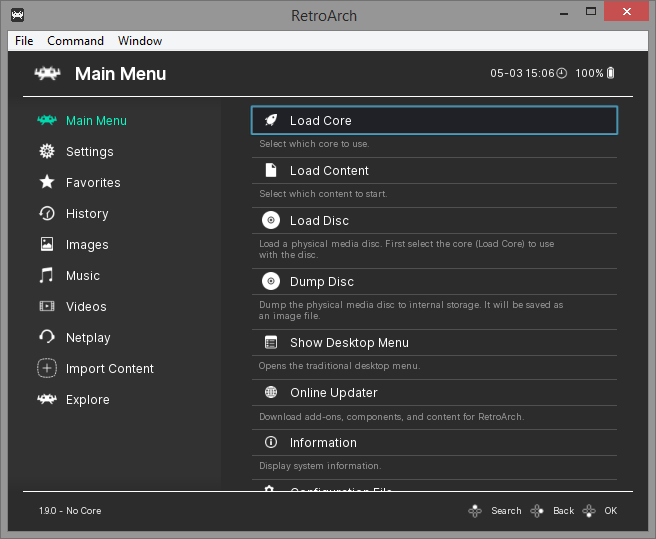Viewport: 656px width, 539px height.
Task: Open the Videos sidebar entry
Action: tap(86, 306)
